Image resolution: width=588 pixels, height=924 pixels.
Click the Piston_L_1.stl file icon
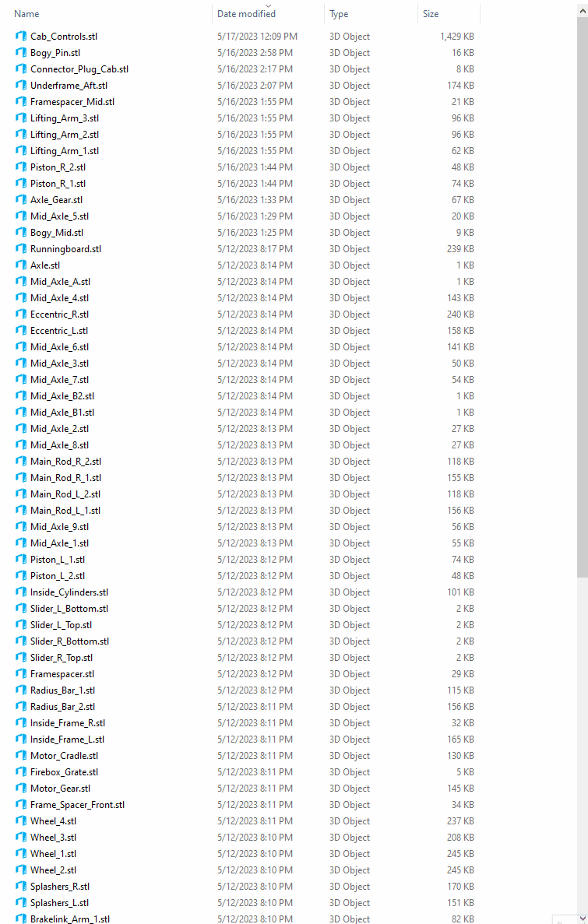(x=21, y=559)
